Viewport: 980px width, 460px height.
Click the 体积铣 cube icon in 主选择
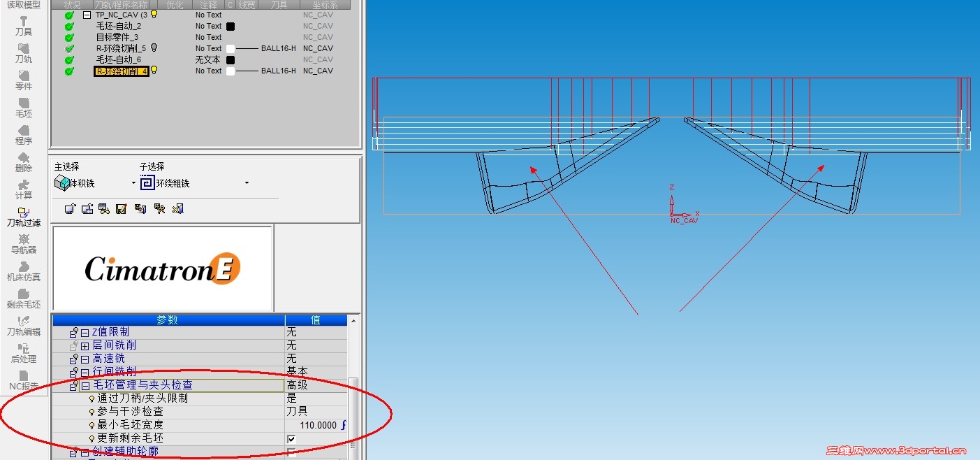point(61,183)
